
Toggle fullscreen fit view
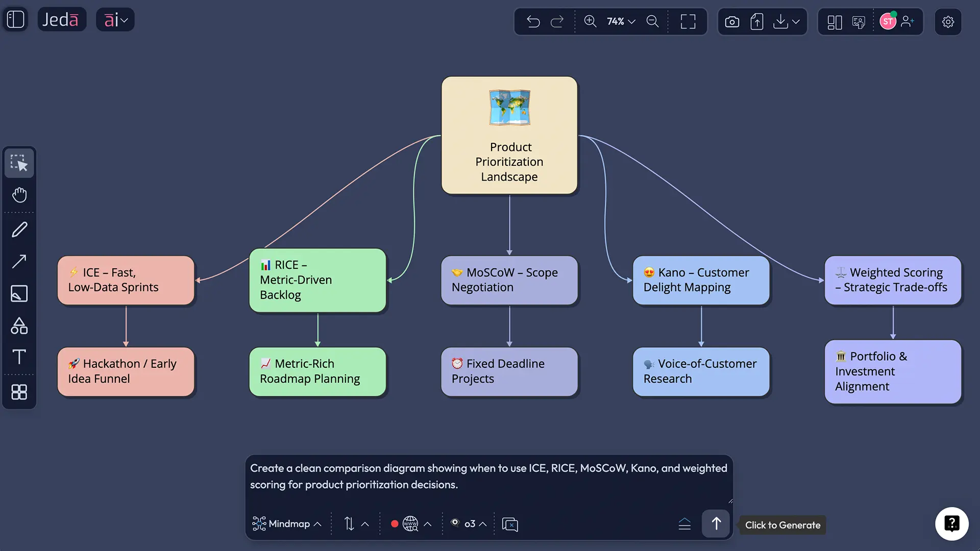click(x=688, y=21)
